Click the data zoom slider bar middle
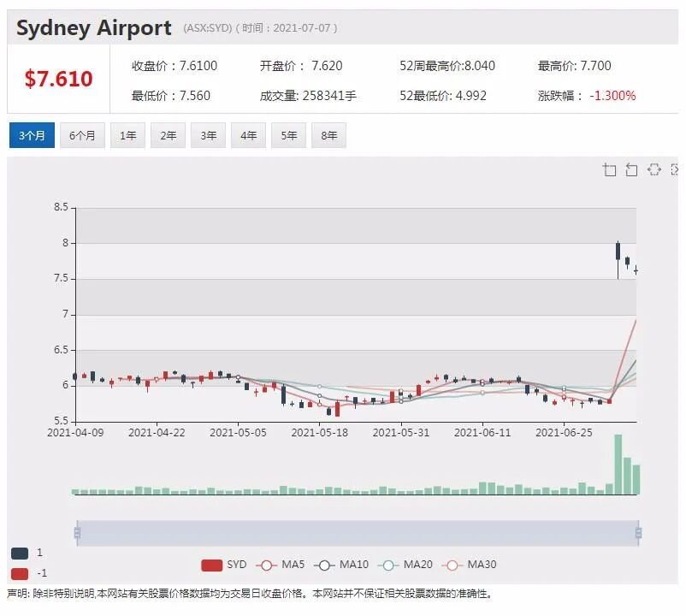This screenshot has height=616, width=686. (x=358, y=533)
